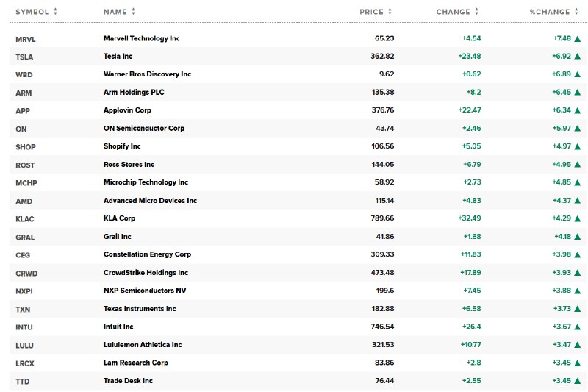Image resolution: width=588 pixels, height=392 pixels.
Task: Click KLA Corp price 789.66
Action: coord(382,218)
